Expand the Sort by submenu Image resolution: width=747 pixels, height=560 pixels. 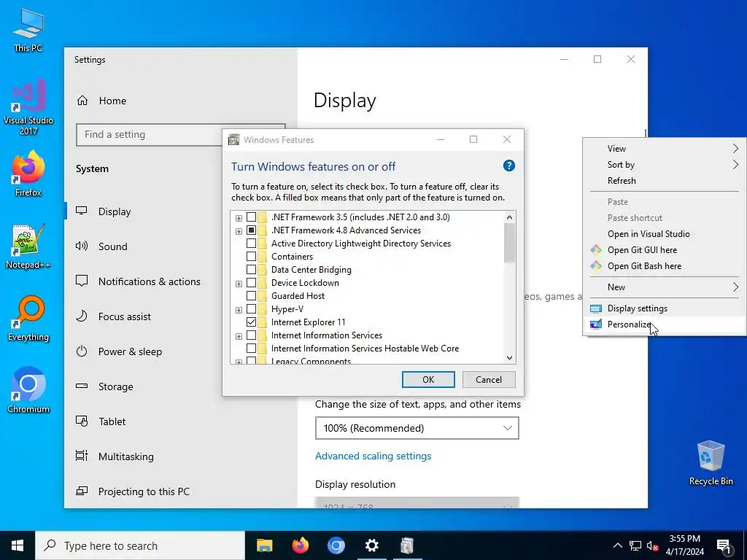664,165
